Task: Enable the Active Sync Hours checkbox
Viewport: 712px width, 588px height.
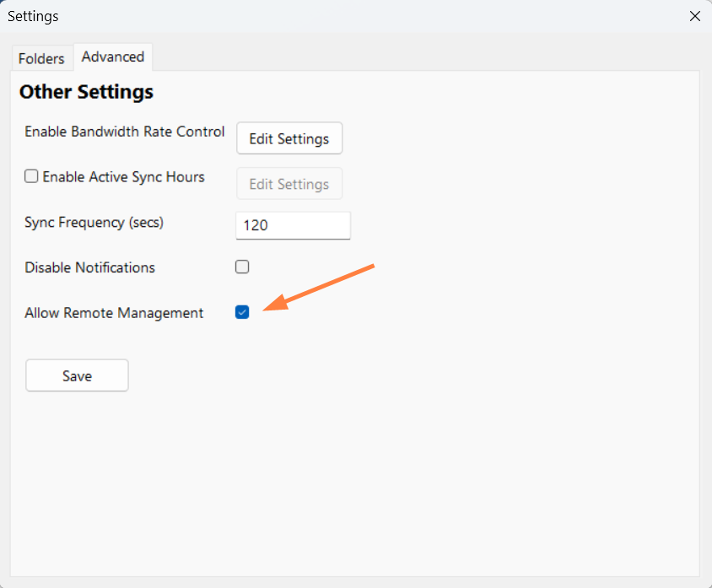Action: click(x=31, y=177)
